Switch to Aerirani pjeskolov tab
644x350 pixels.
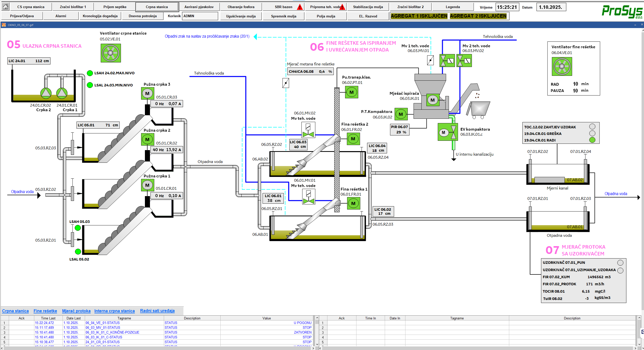(199, 7)
